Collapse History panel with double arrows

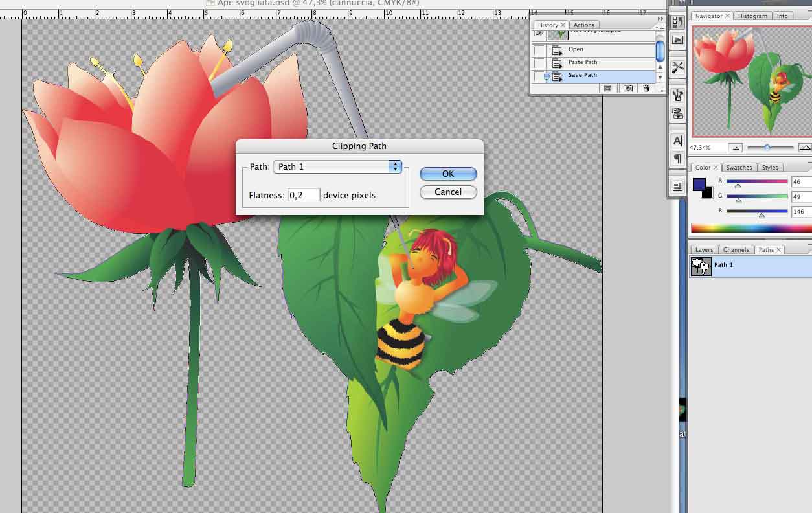tap(660, 19)
